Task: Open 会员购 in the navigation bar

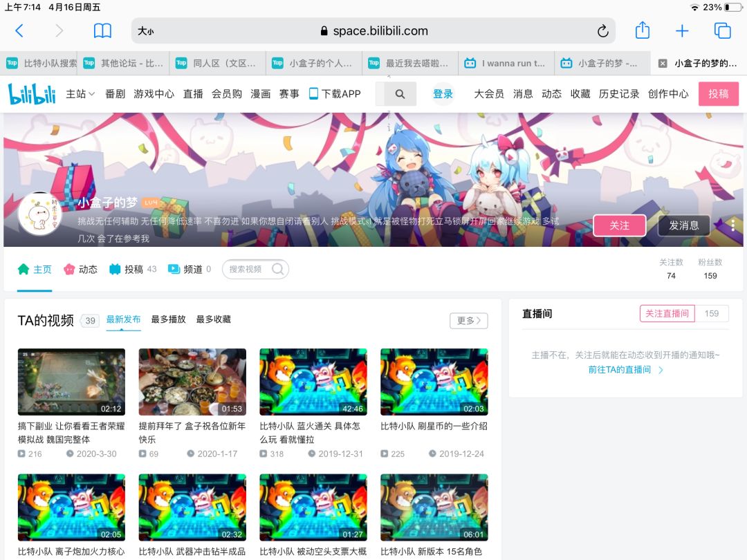Action: [227, 94]
